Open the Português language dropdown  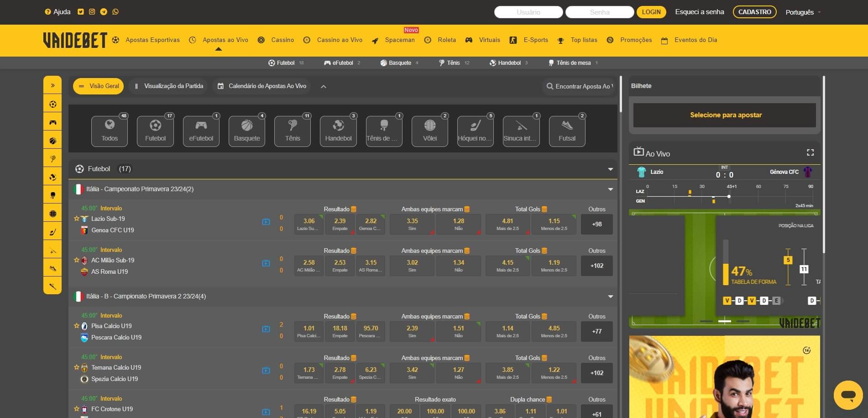pyautogui.click(x=803, y=12)
